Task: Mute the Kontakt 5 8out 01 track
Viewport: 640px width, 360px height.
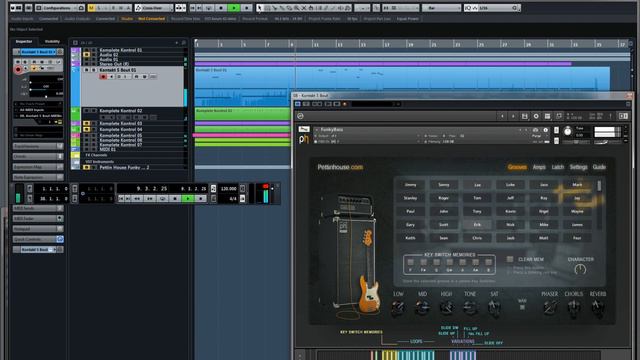Action: point(87,70)
